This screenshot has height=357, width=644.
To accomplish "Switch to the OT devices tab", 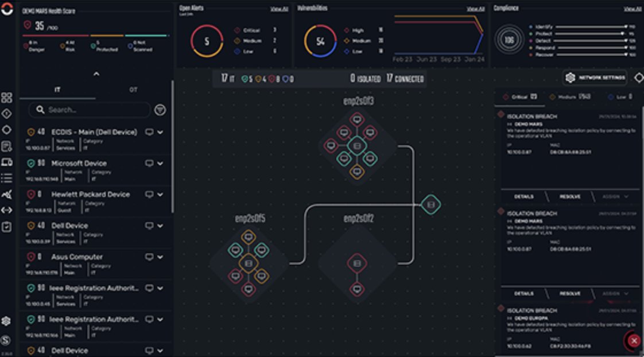I will point(134,90).
